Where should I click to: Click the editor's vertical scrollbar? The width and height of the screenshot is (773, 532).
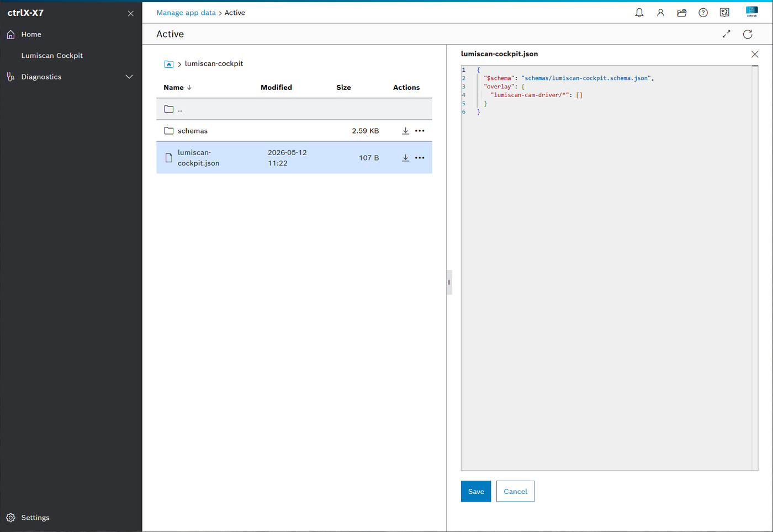(755, 268)
